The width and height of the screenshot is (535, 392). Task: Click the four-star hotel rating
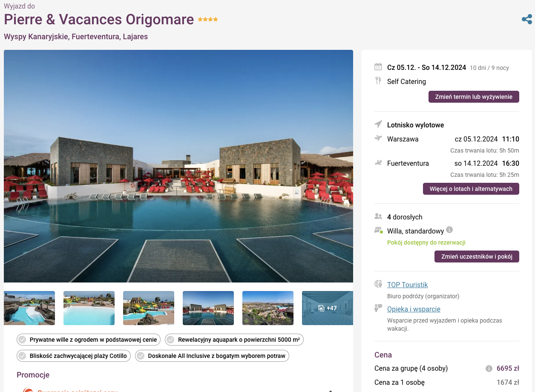click(208, 20)
